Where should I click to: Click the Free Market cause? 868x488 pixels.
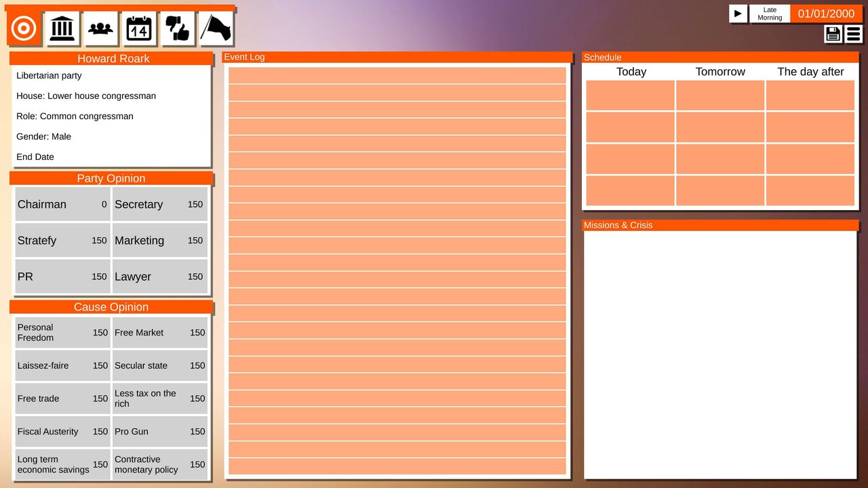(x=159, y=332)
